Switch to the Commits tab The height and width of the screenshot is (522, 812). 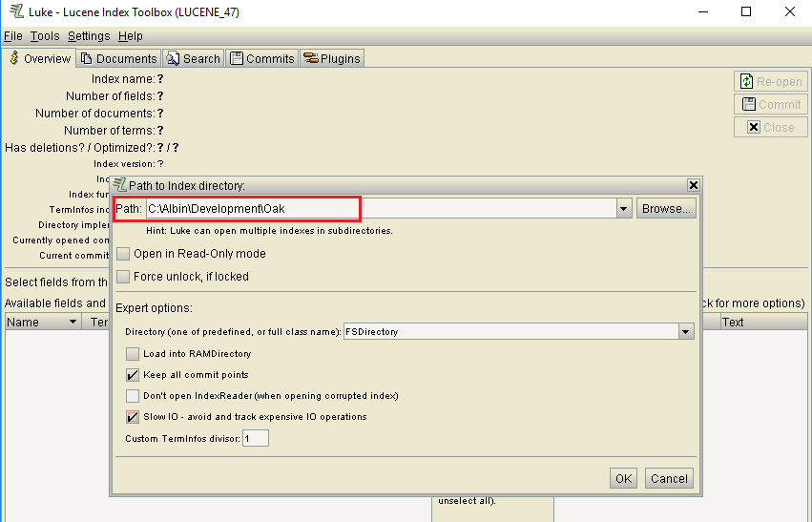tap(261, 58)
